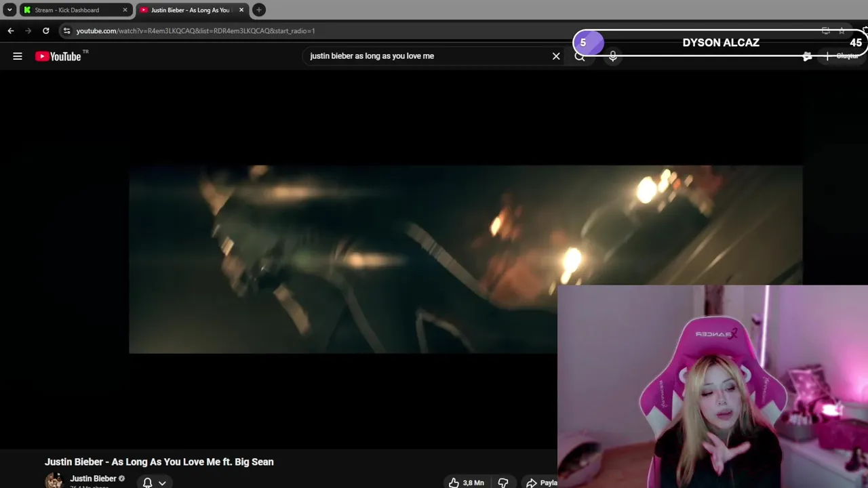
Task: Open the tab search dropdown arrow
Action: pyautogui.click(x=9, y=10)
